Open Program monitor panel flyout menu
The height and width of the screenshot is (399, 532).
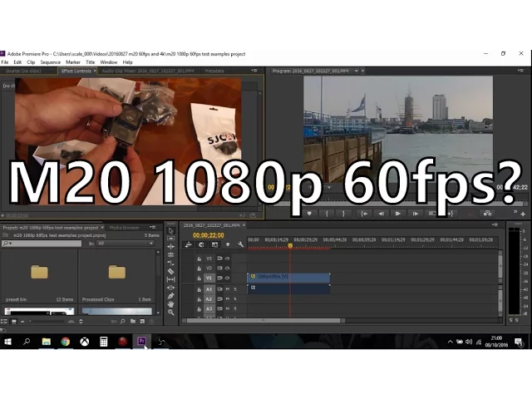[521, 71]
